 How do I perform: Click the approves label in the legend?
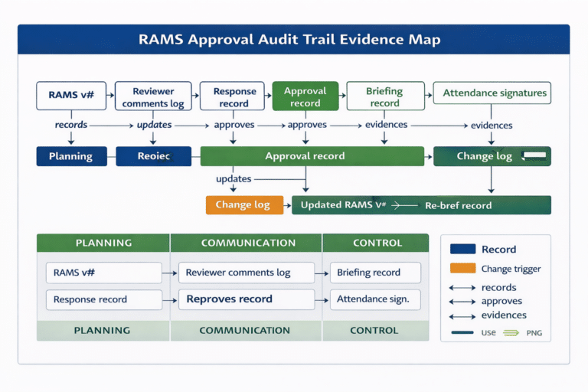[501, 301]
